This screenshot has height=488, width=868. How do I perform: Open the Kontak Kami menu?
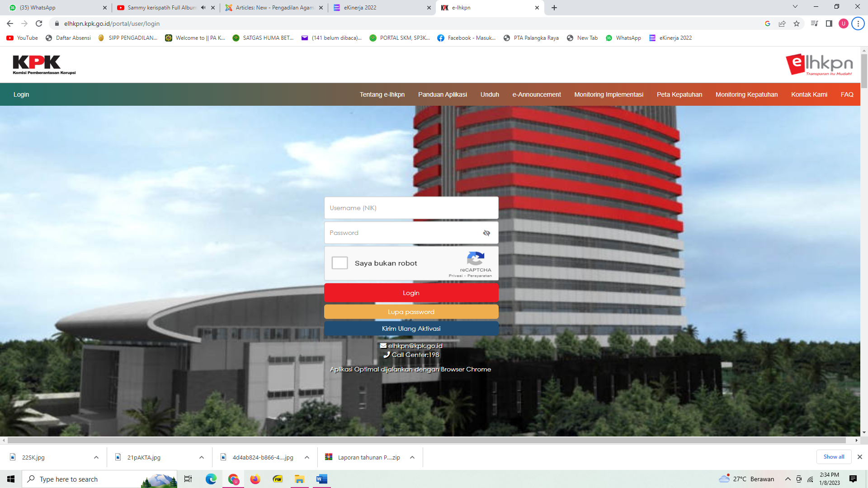point(809,94)
